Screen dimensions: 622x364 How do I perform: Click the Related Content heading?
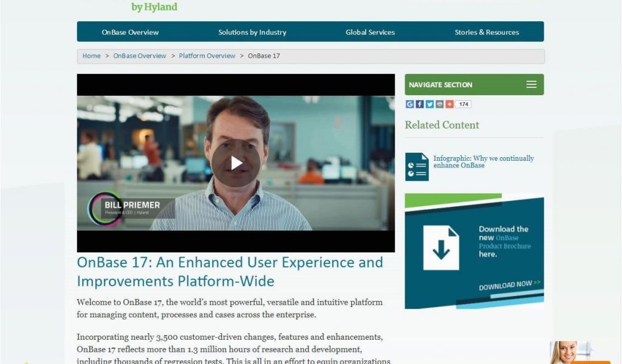point(442,125)
